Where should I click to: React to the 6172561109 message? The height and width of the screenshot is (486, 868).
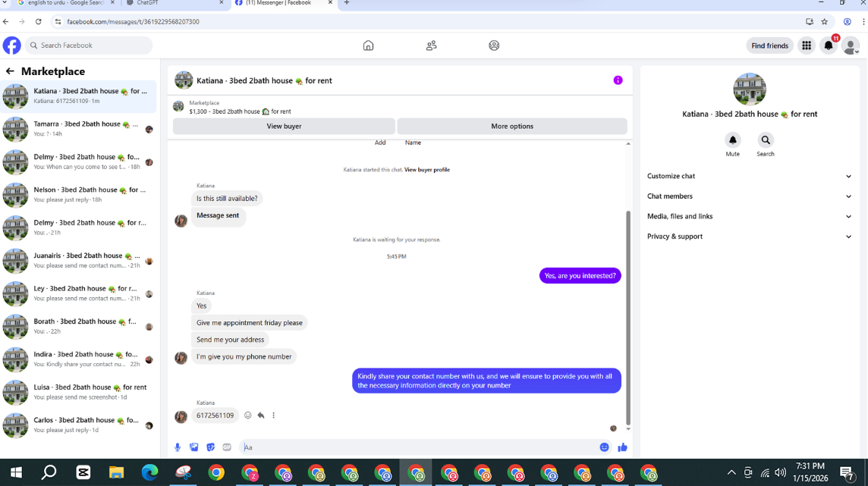click(248, 415)
